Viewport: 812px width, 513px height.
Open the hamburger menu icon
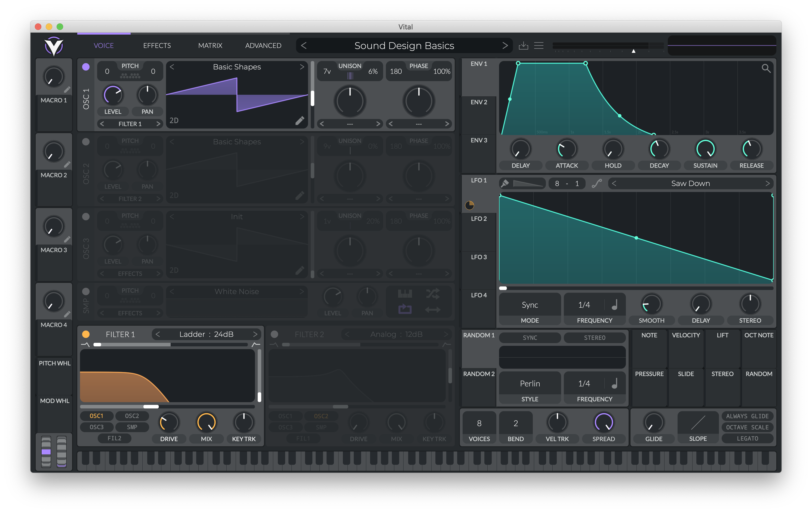539,45
